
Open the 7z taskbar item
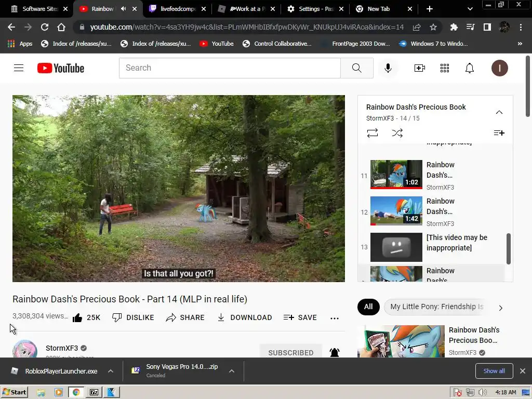point(94,393)
